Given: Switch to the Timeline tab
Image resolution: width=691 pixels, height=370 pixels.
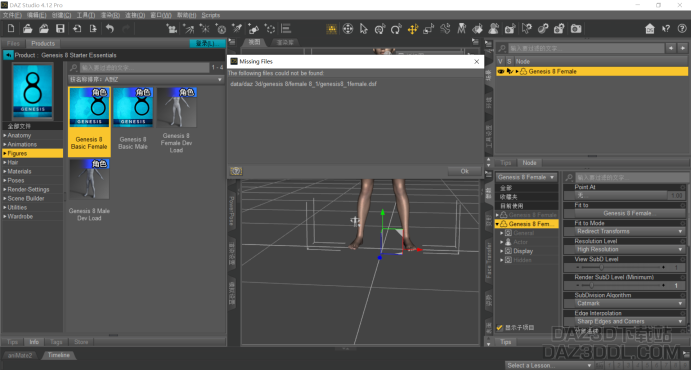Looking at the screenshot, I should click(x=59, y=355).
